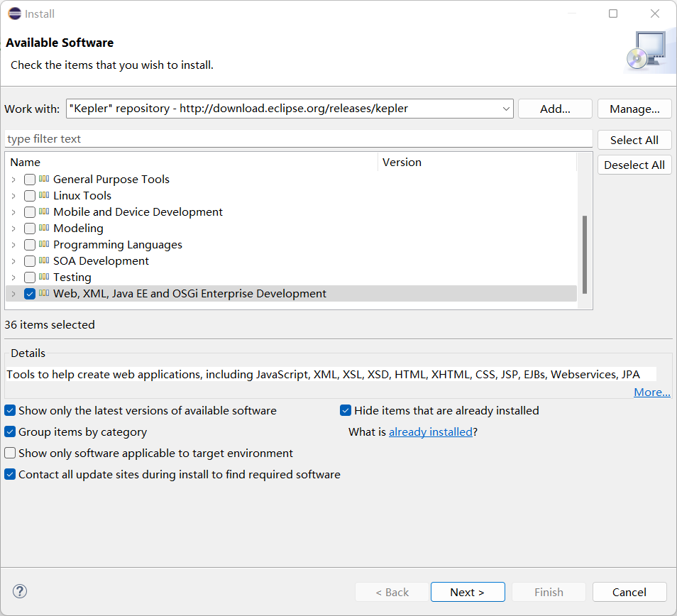Click the already installed link

click(x=431, y=431)
